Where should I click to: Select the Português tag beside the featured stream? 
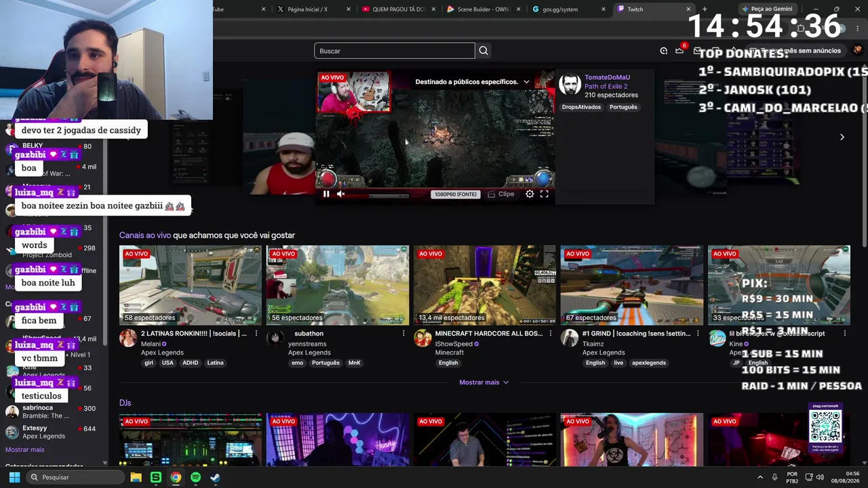pos(623,107)
